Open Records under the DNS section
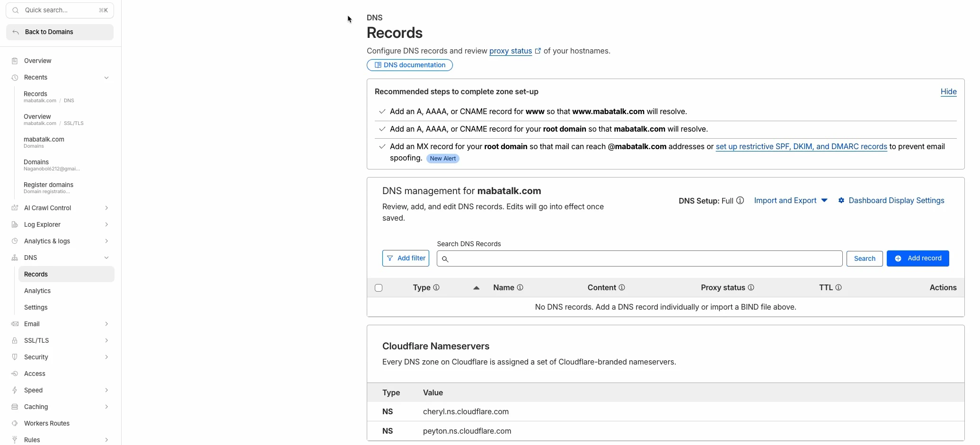Screen dimensions: 980x445 pos(36,274)
